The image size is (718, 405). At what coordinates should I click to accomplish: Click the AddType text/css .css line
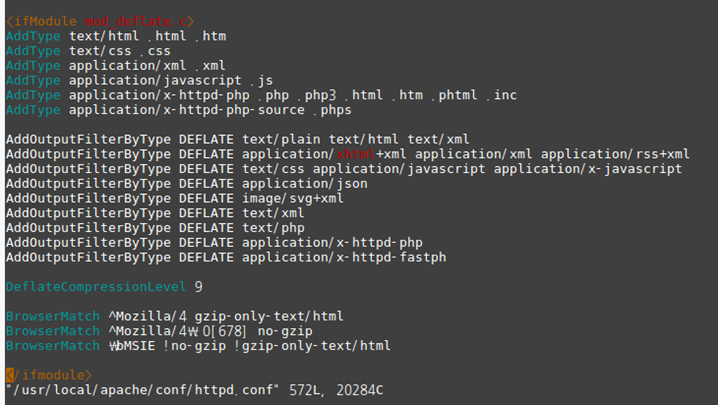click(x=88, y=51)
